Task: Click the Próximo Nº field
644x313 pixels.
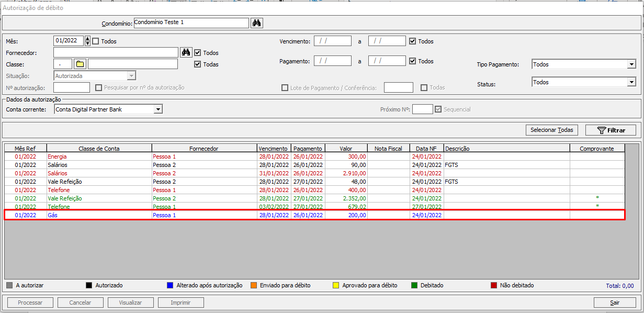Action: point(423,109)
